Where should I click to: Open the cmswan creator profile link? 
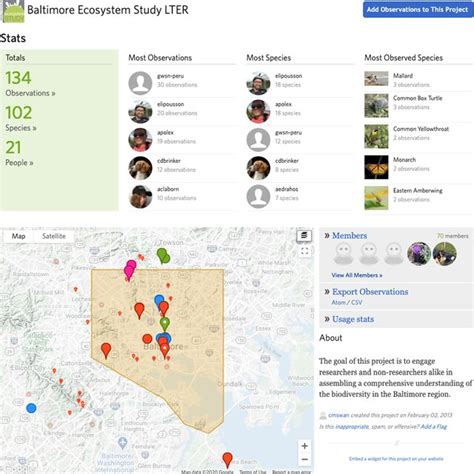(x=339, y=415)
